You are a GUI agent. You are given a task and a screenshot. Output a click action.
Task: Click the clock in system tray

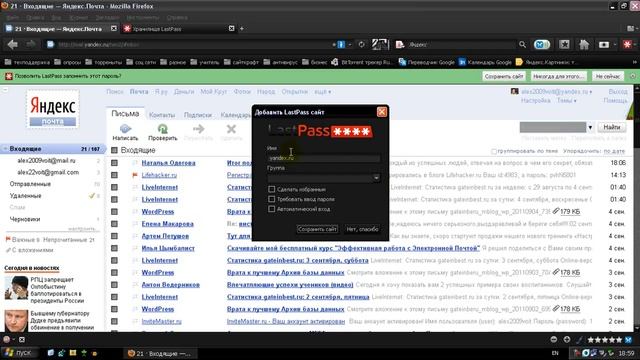pos(626,353)
